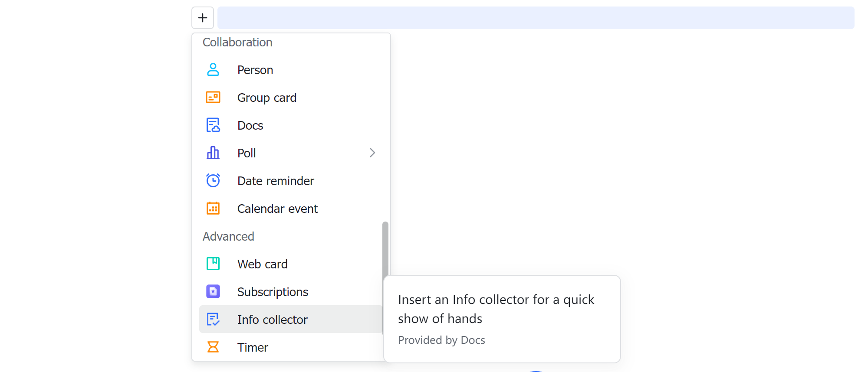Click the purple Subscriptions icon
The width and height of the screenshot is (868, 372).
coord(213,291)
